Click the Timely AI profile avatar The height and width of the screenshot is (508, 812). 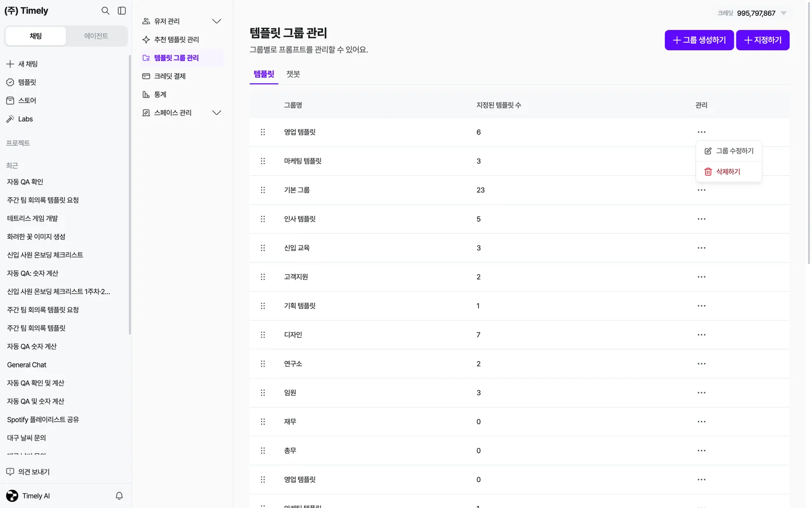(12, 496)
